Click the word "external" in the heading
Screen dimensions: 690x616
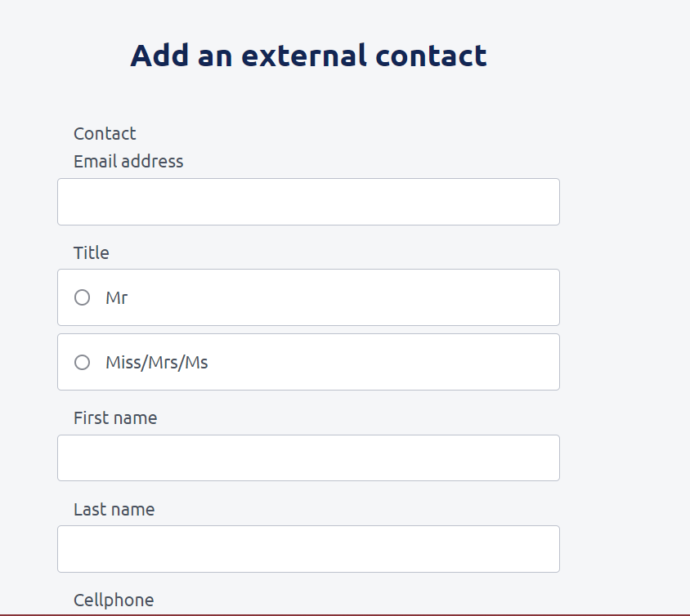click(303, 56)
